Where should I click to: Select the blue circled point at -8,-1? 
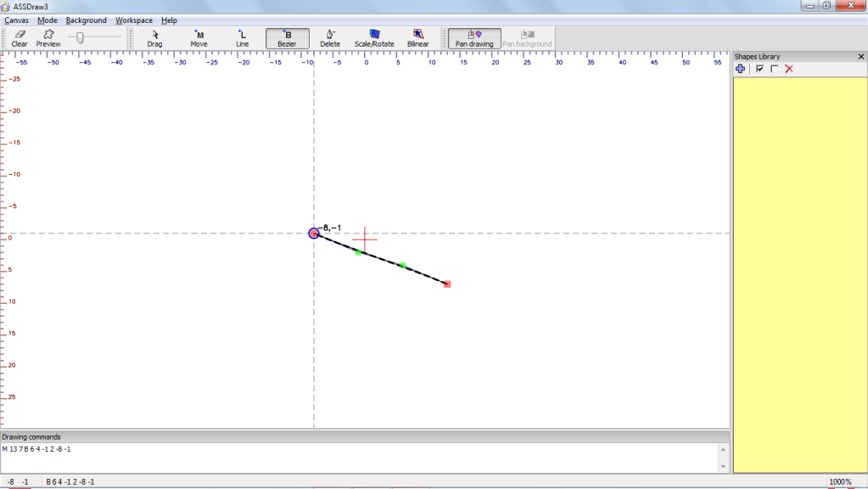(x=314, y=233)
